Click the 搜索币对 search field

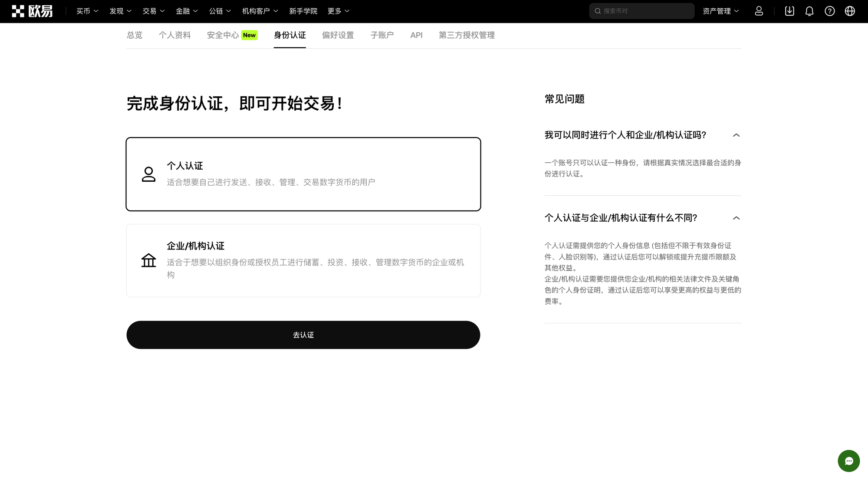pos(641,11)
